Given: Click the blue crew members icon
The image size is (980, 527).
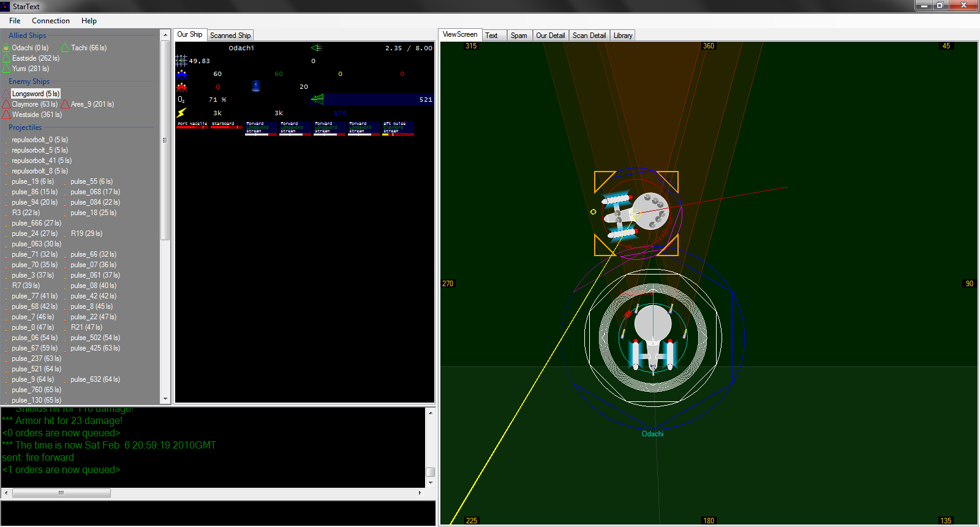Looking at the screenshot, I should (x=182, y=74).
